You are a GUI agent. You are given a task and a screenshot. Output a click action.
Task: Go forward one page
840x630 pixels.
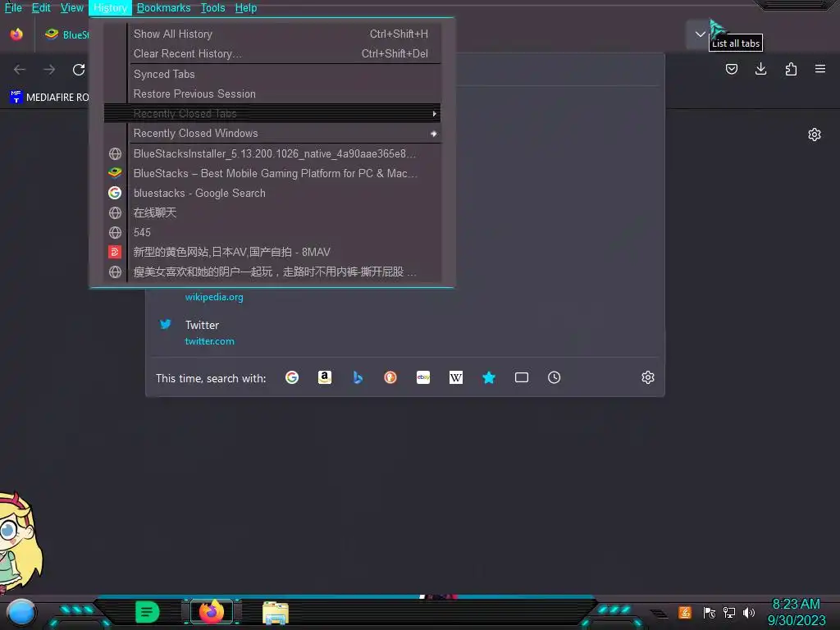click(49, 70)
